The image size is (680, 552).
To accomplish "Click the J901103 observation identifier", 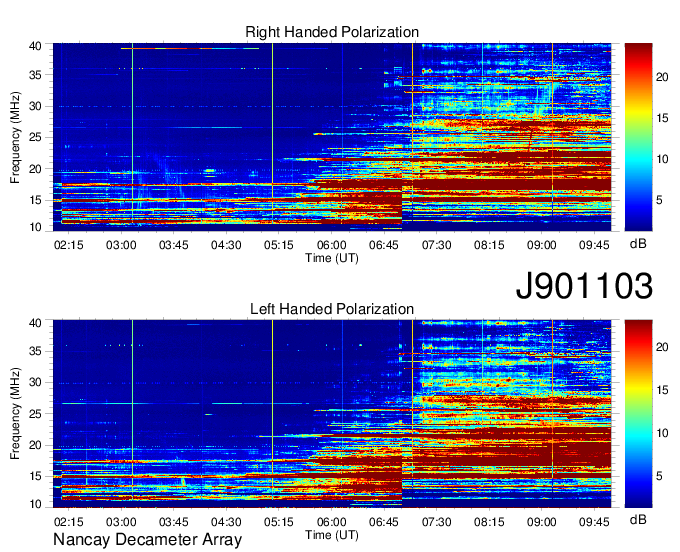I will [x=584, y=285].
